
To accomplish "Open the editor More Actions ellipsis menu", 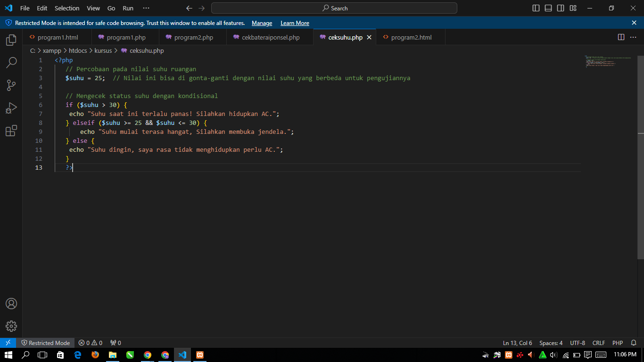I will [634, 37].
